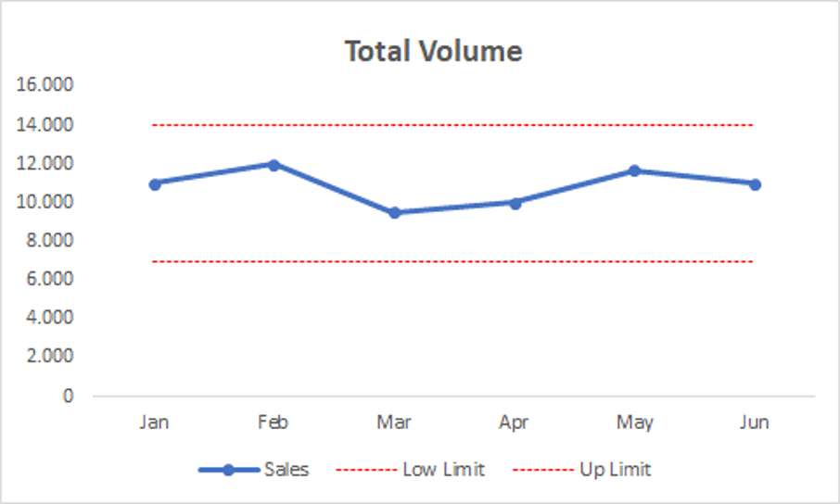Select the 16.000 vertical axis label

pos(45,85)
